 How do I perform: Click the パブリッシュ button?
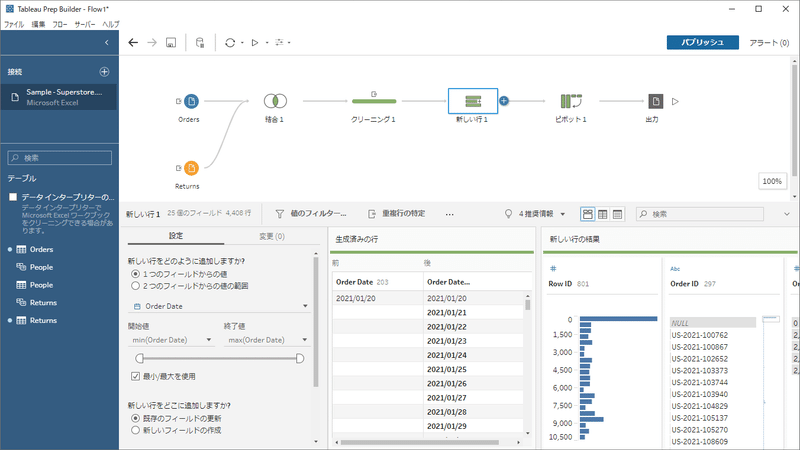(703, 42)
